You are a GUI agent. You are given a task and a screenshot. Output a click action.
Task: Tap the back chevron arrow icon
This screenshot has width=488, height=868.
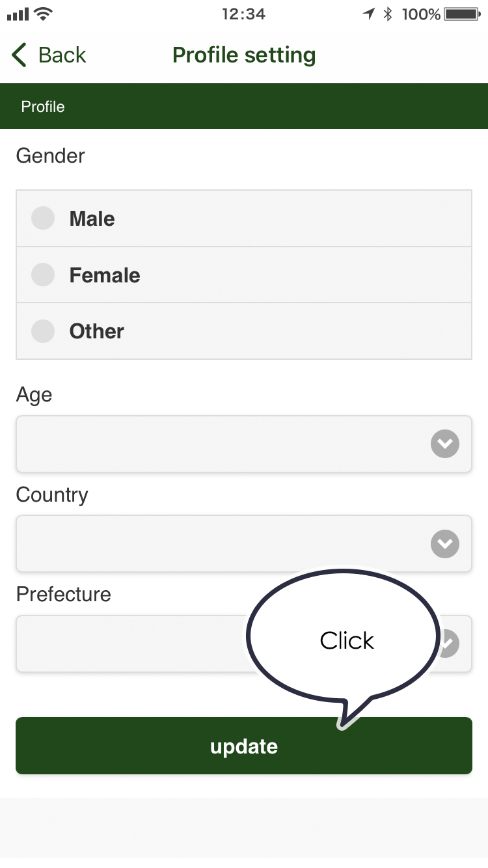(20, 55)
